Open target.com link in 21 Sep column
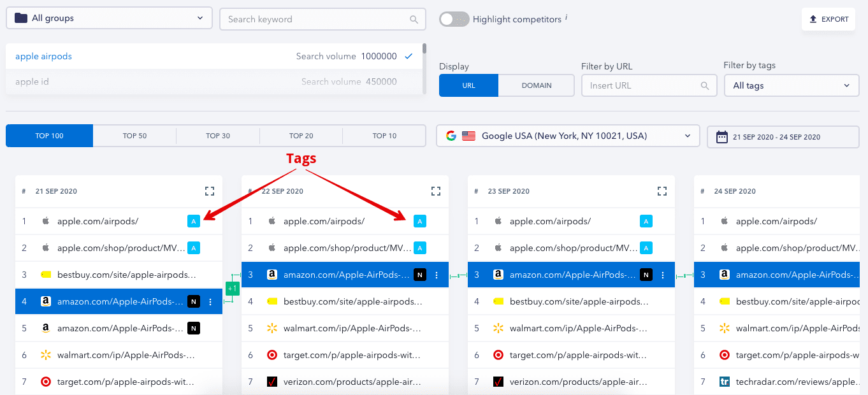The height and width of the screenshot is (395, 868). [126, 382]
